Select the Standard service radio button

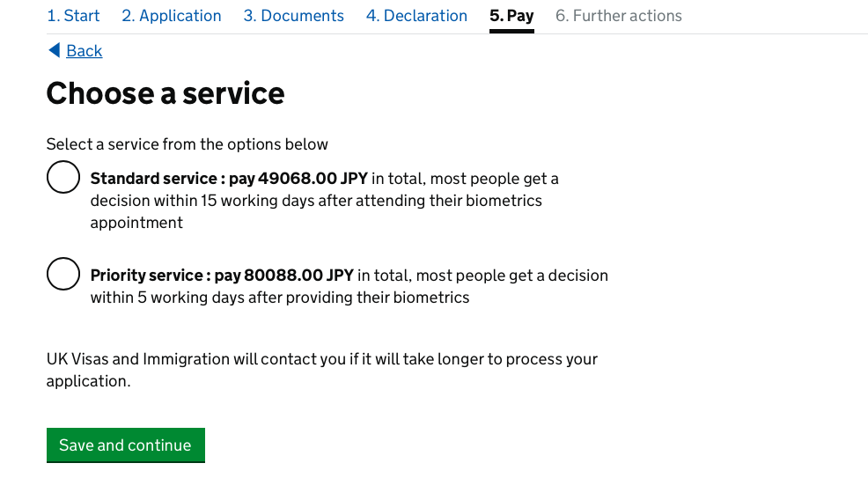tap(63, 177)
